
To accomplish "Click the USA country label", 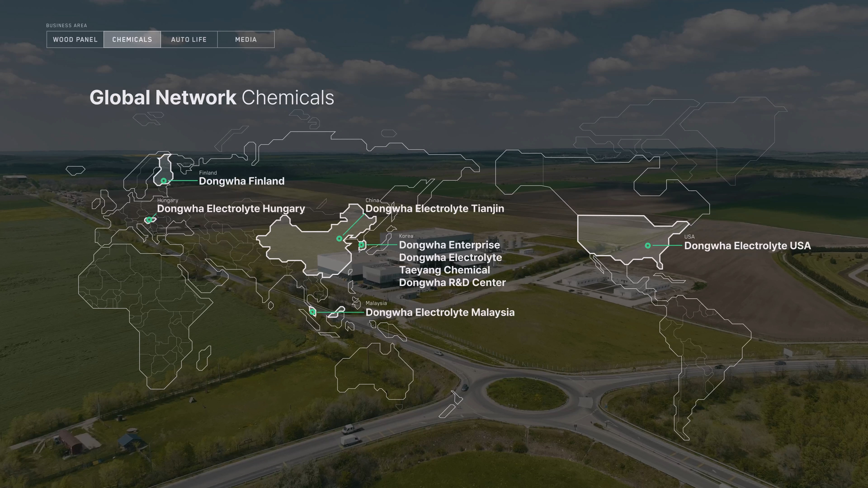I will point(689,237).
